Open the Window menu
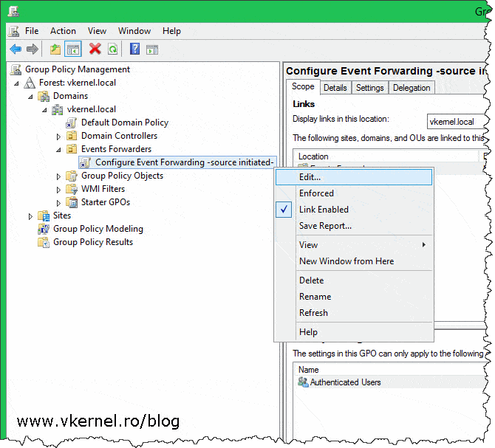The height and width of the screenshot is (448, 495). tap(134, 31)
